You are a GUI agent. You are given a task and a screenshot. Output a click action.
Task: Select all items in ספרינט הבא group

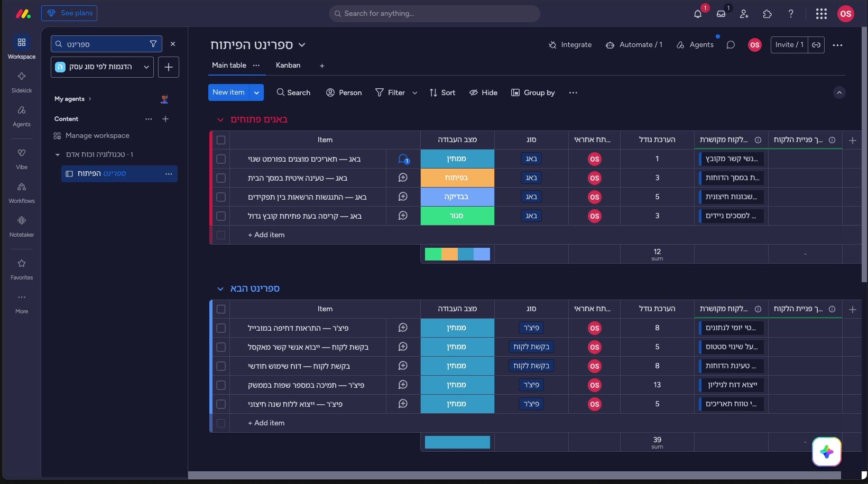pos(221,309)
